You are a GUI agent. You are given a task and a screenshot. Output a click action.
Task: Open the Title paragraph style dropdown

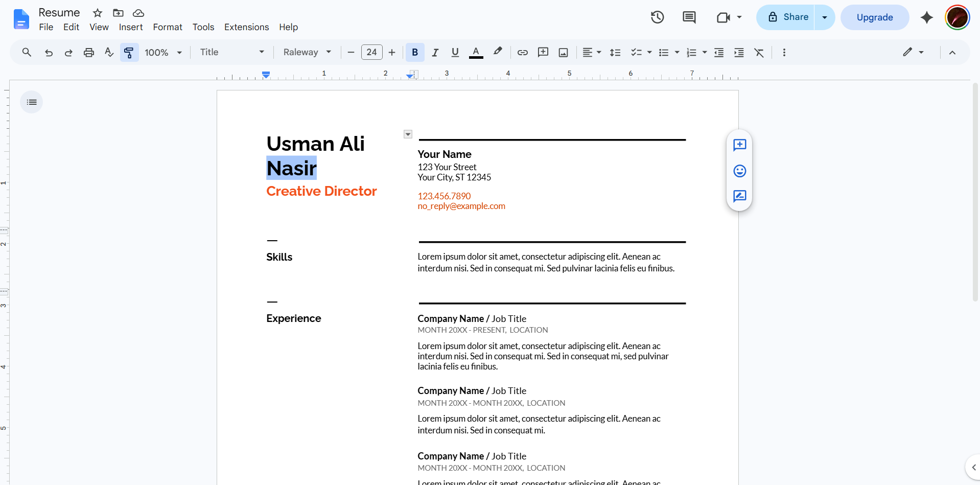point(232,52)
